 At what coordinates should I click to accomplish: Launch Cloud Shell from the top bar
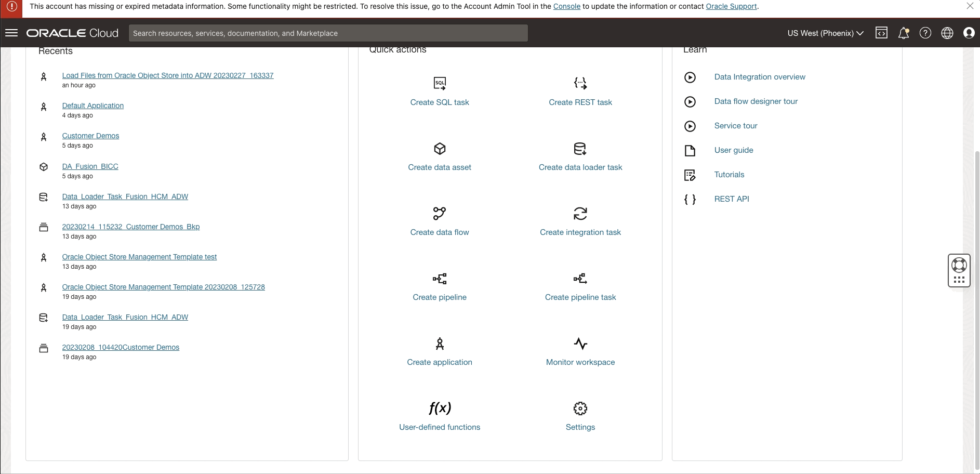tap(882, 33)
